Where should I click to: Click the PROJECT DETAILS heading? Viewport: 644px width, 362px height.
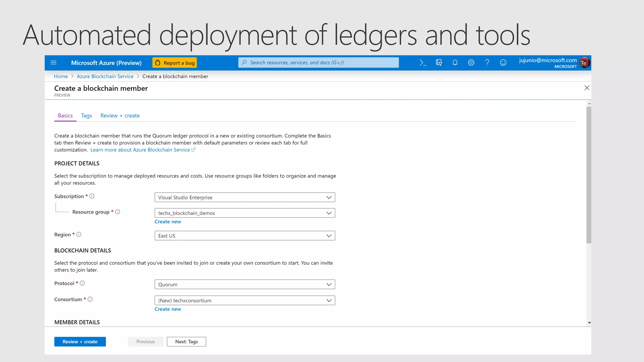[77, 163]
